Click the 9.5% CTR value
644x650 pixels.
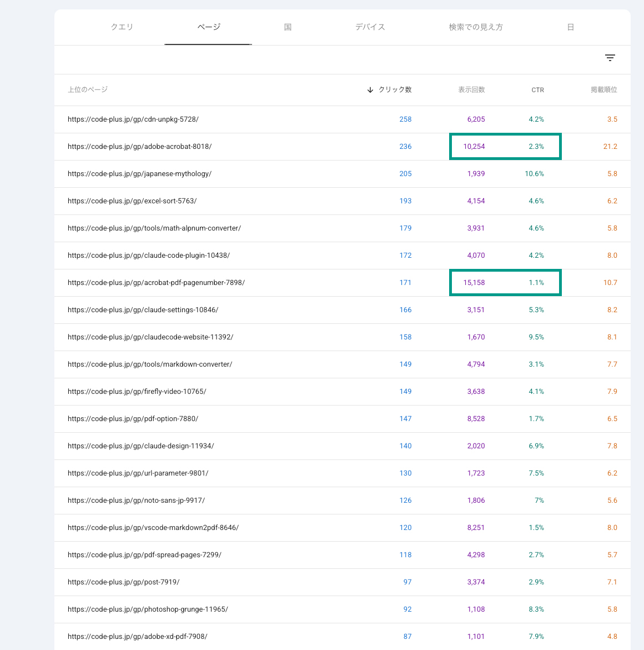(536, 337)
